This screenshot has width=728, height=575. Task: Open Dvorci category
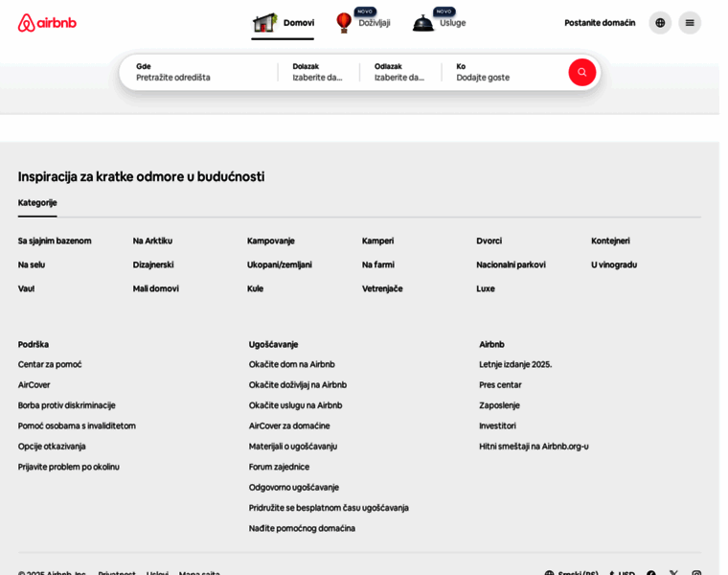[489, 241]
